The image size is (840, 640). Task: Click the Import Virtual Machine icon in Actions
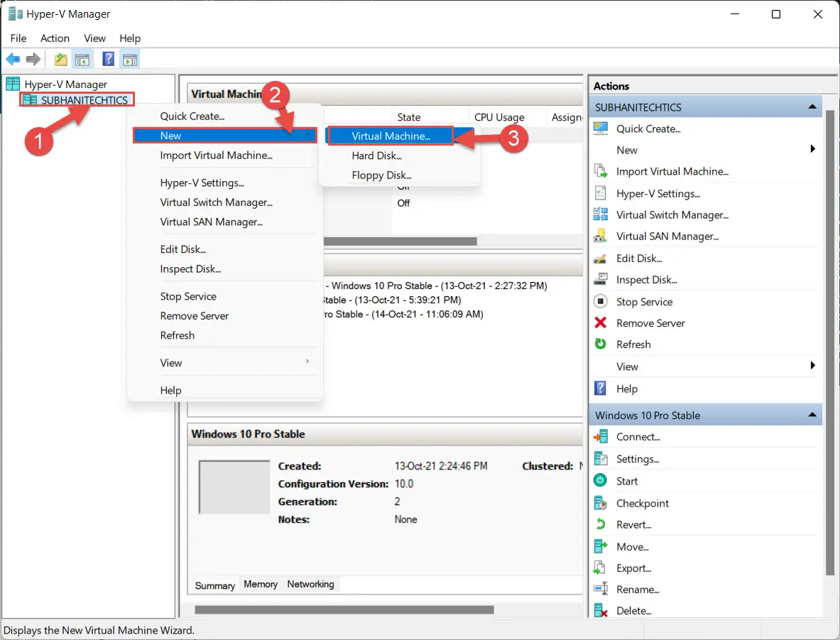tap(601, 171)
